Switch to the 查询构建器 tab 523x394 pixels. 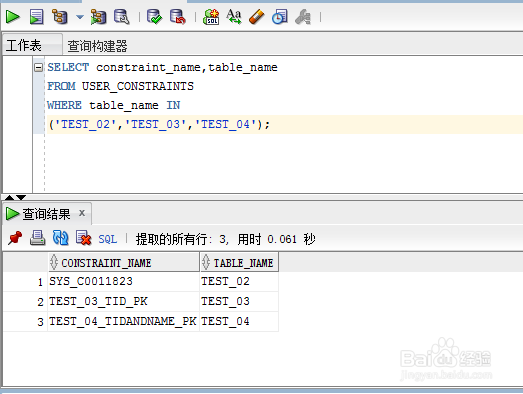point(97,46)
